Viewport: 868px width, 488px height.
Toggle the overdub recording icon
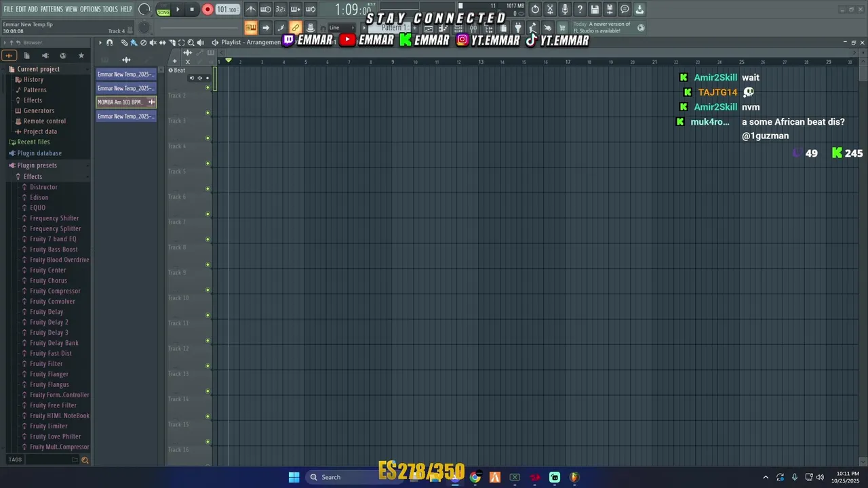click(x=296, y=9)
